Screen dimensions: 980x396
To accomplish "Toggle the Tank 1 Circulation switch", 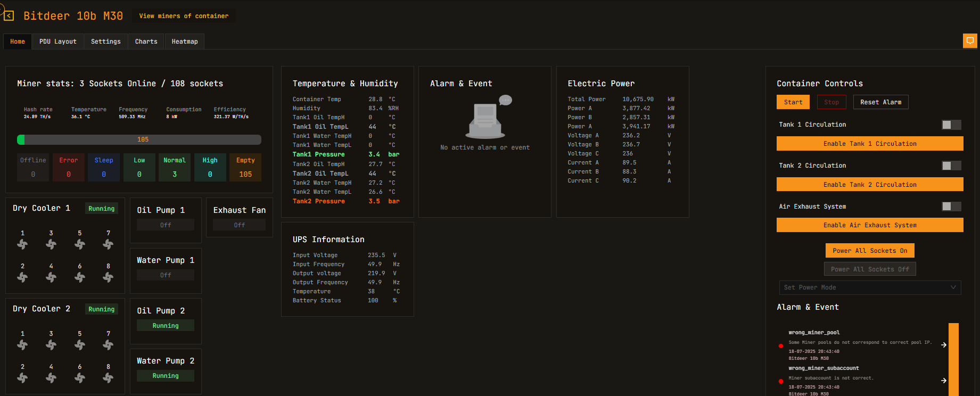I will (x=951, y=125).
